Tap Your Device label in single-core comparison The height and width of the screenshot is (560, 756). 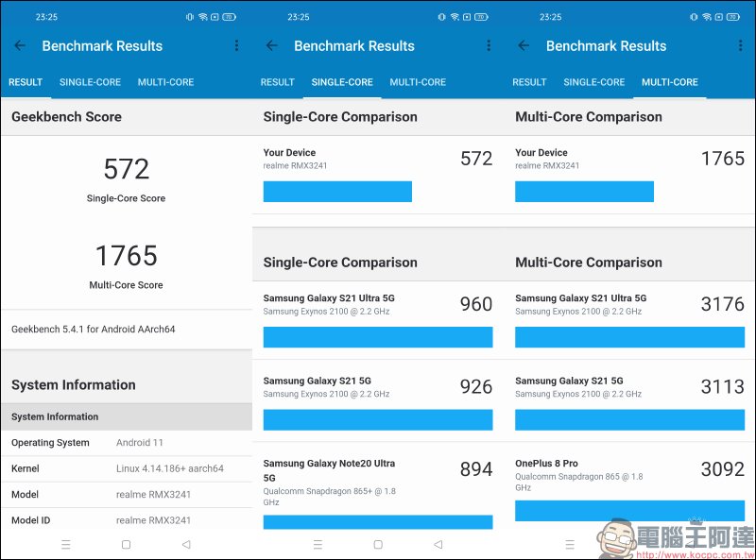coord(289,153)
